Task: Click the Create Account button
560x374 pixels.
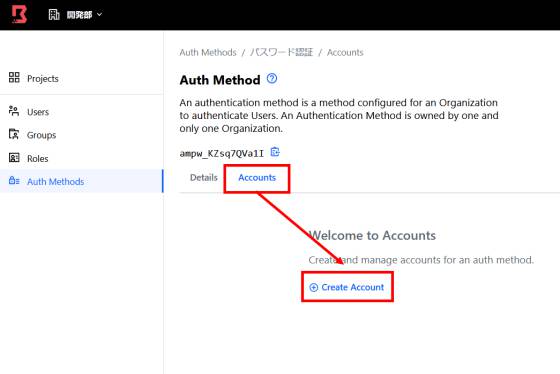Action: pos(347,287)
